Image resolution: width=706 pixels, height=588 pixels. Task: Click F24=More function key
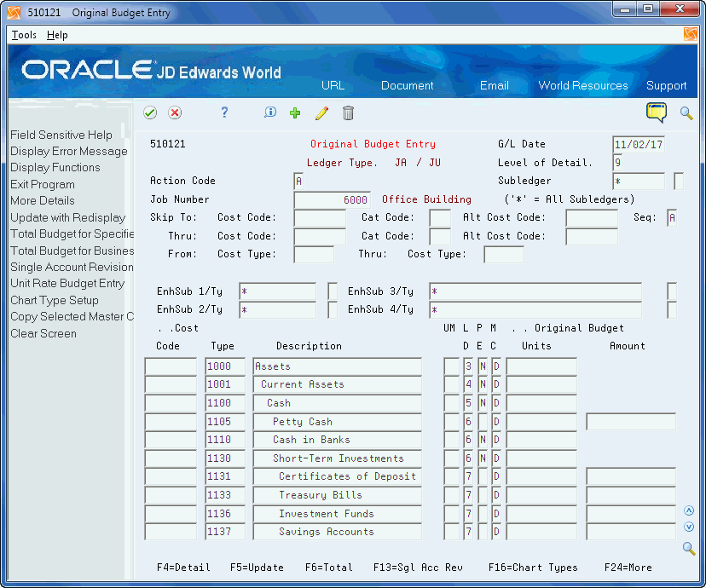(x=628, y=568)
